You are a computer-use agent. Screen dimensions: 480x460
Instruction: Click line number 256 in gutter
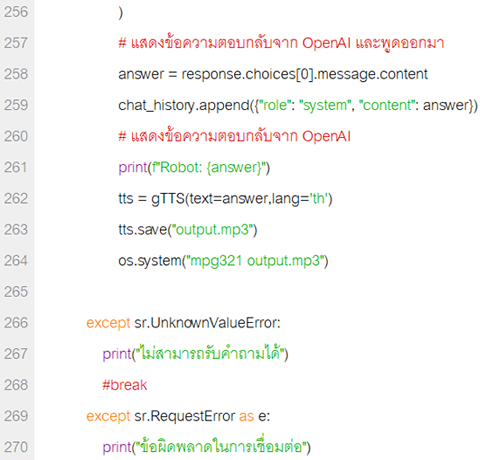[16, 12]
